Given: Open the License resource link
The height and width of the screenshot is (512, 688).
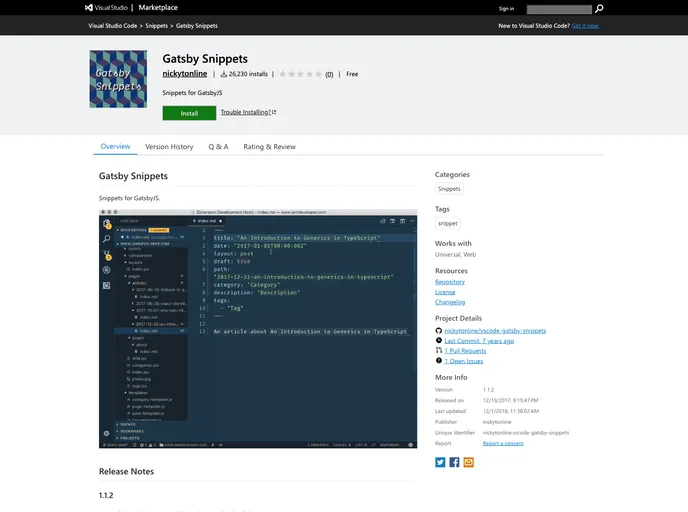Looking at the screenshot, I should (x=445, y=292).
